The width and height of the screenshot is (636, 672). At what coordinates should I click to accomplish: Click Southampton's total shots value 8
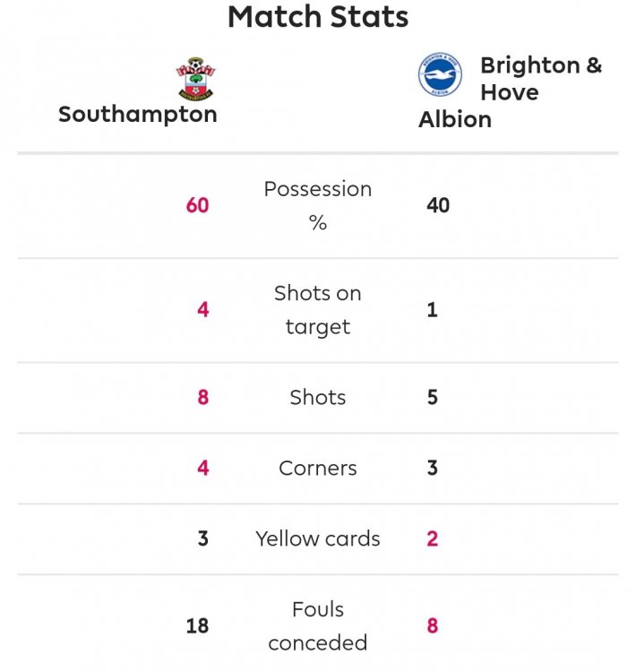pos(203,397)
